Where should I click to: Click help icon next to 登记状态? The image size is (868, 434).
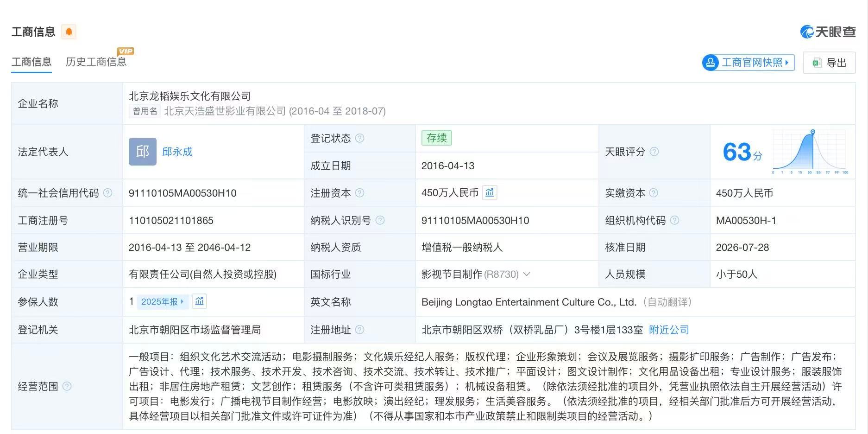point(359,138)
